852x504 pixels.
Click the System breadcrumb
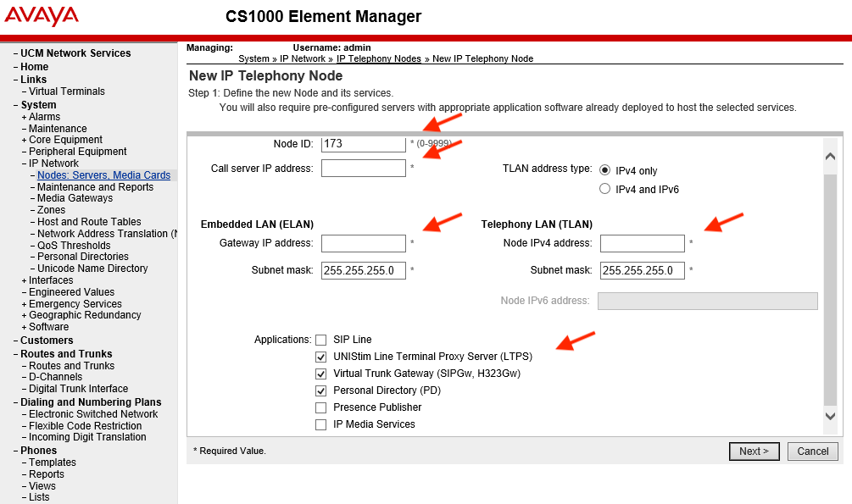point(253,58)
